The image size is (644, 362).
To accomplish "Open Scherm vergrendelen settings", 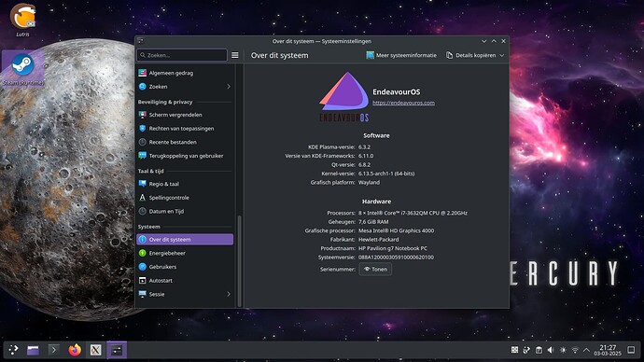I will tap(185, 115).
